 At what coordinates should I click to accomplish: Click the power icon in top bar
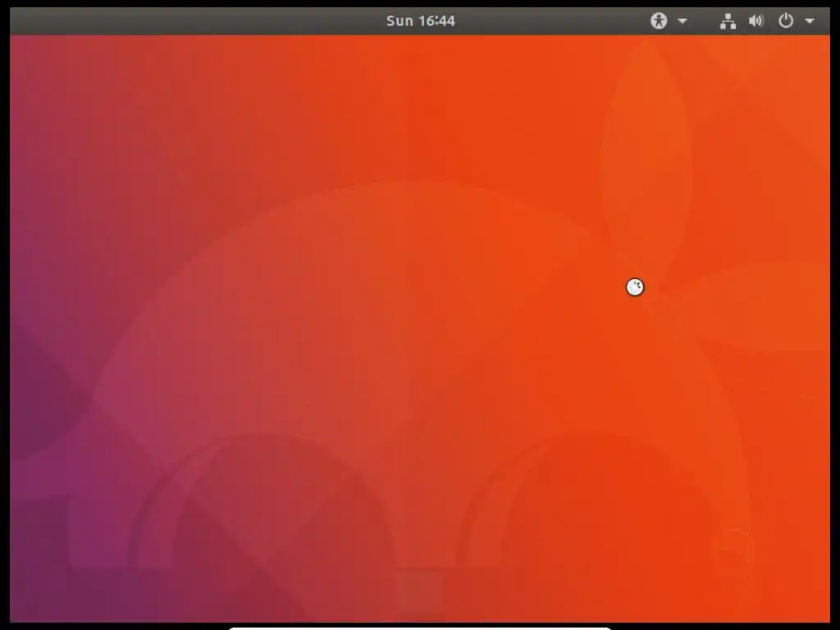click(x=785, y=21)
